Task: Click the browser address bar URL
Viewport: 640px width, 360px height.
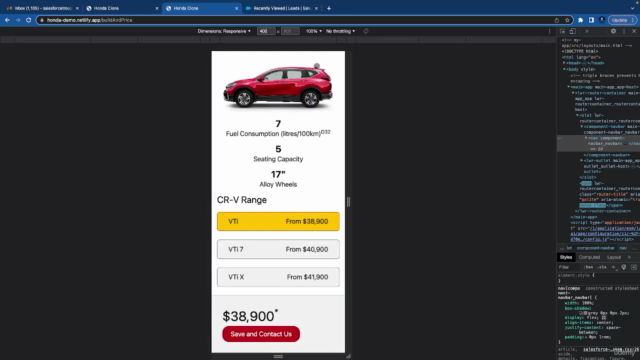Action: [89, 20]
